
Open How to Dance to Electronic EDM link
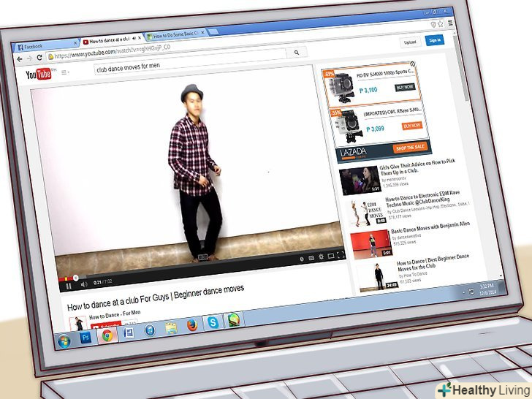(422, 199)
